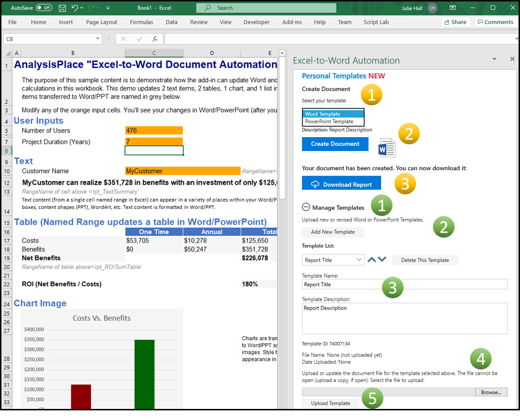The height and width of the screenshot is (420, 520).
Task: Toggle the AutoSave switch
Action: 44,8
